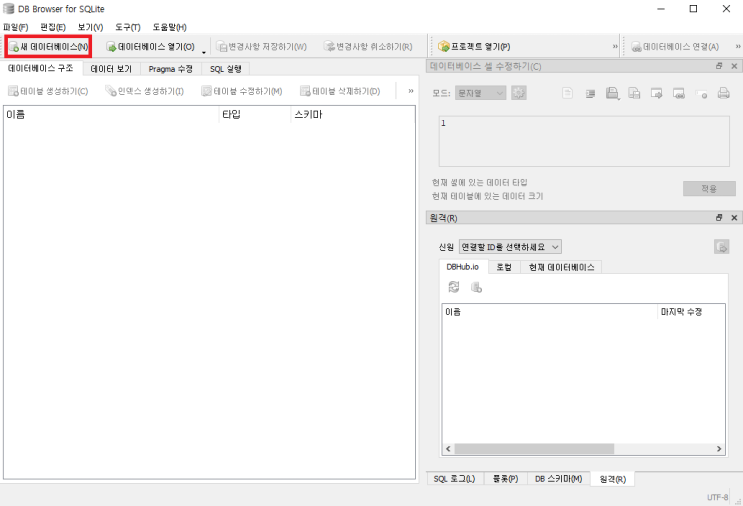This screenshot has width=743, height=506.
Task: Switch to the Pragma 수정 tab
Action: coord(170,69)
